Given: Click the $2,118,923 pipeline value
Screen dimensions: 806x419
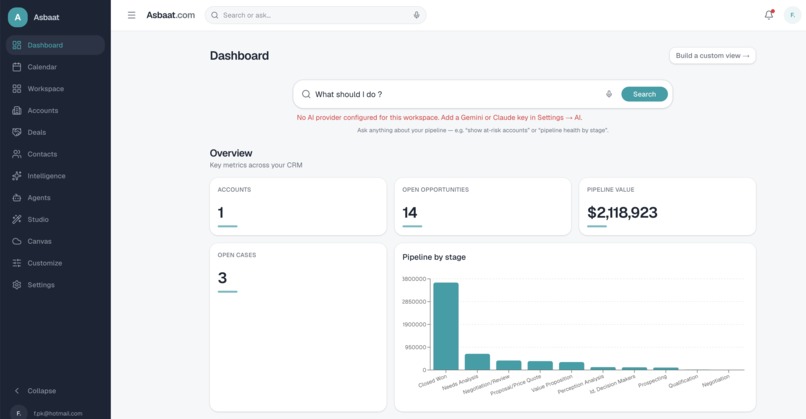Looking at the screenshot, I should 622,212.
